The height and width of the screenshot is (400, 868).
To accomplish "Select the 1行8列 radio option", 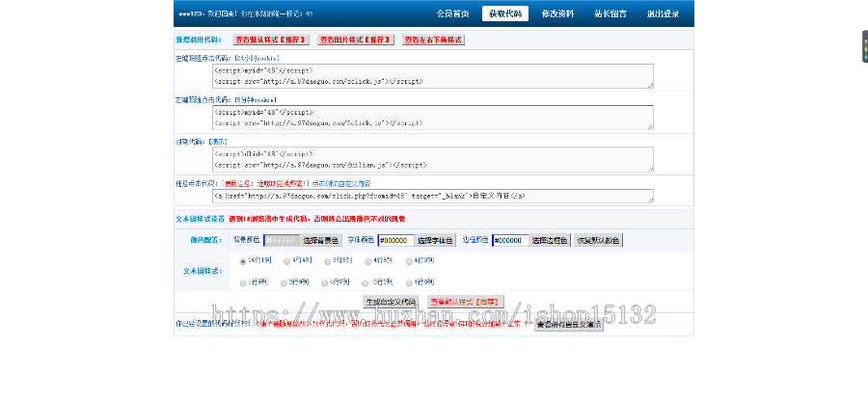I will click(x=243, y=282).
